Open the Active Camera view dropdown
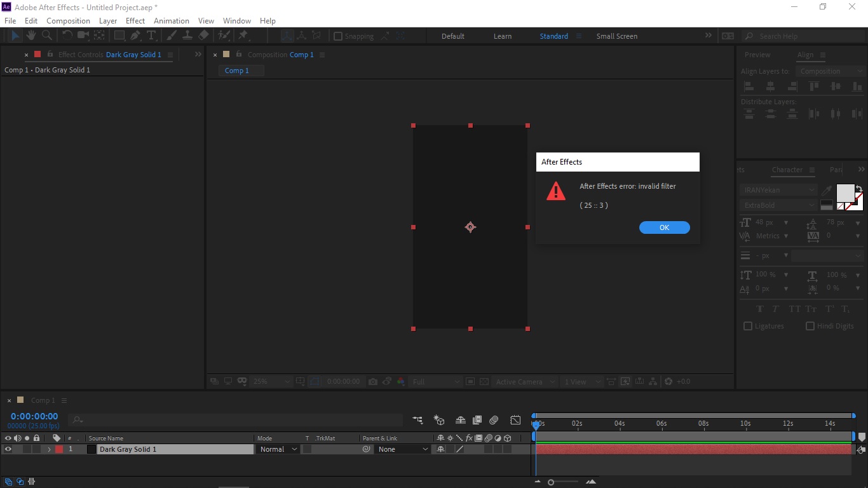Image resolution: width=868 pixels, height=488 pixels. [x=525, y=382]
